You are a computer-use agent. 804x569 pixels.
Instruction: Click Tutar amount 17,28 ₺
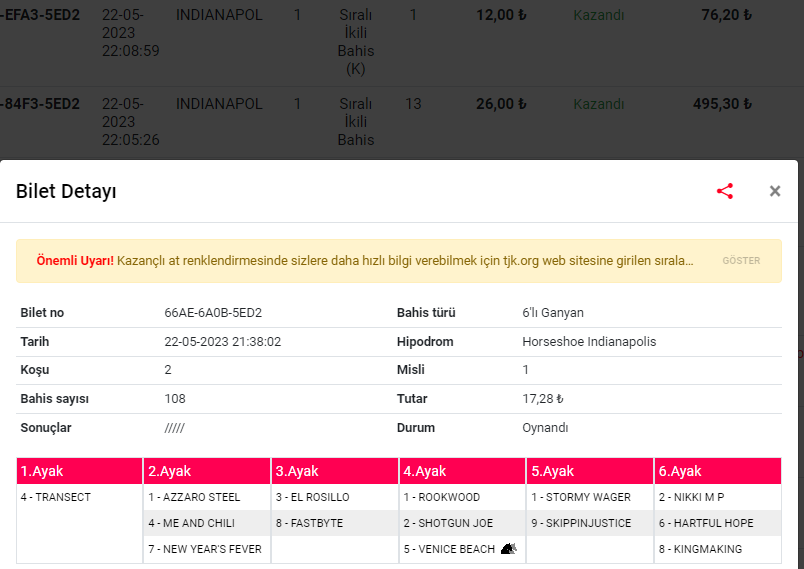(542, 399)
